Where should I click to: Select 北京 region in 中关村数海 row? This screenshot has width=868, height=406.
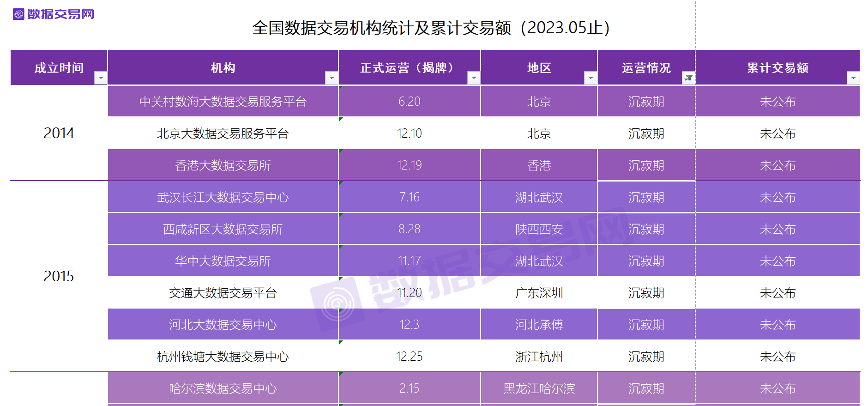coord(539,102)
